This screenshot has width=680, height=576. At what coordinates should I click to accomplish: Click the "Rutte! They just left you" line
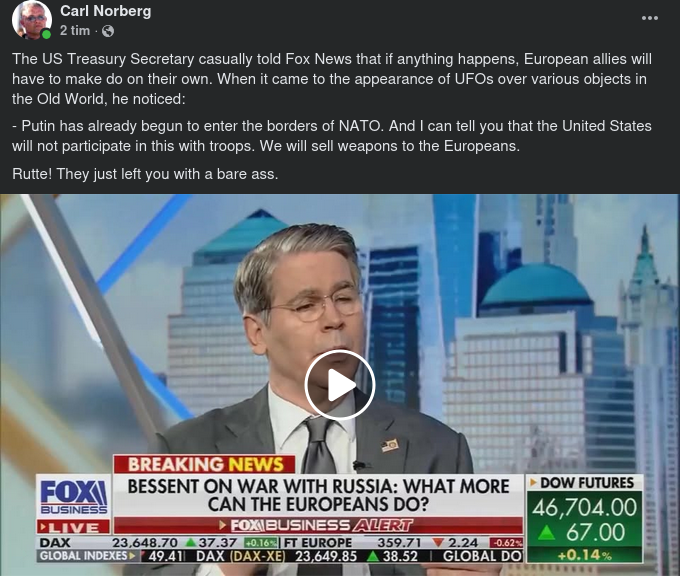(x=145, y=174)
